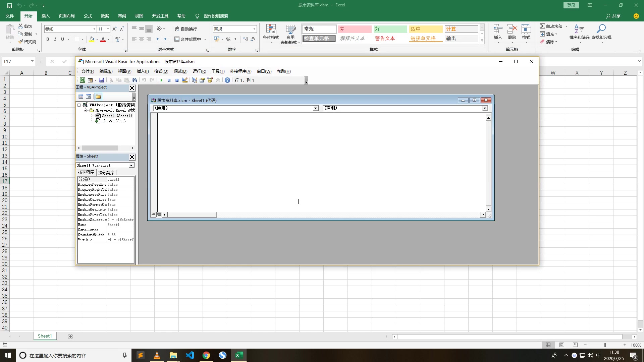
Task: Click Conditional Formatting (条件格式) icon
Action: [271, 34]
